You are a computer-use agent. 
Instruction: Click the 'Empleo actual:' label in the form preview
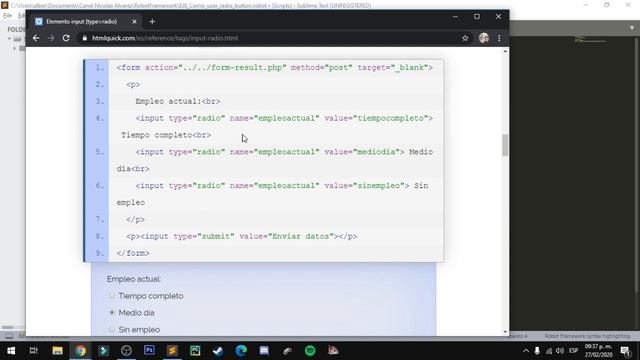(x=134, y=279)
